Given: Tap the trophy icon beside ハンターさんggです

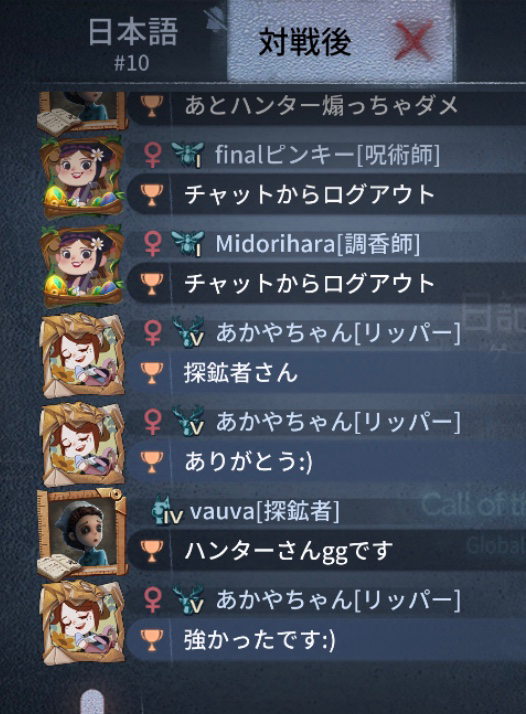Looking at the screenshot, I should click(151, 551).
